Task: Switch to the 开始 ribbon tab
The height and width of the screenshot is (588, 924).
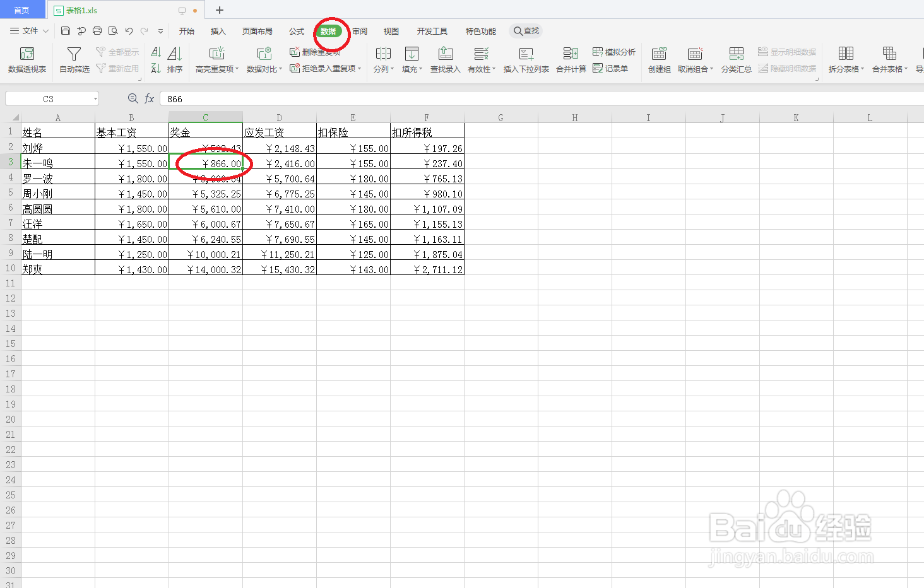Action: [x=186, y=31]
